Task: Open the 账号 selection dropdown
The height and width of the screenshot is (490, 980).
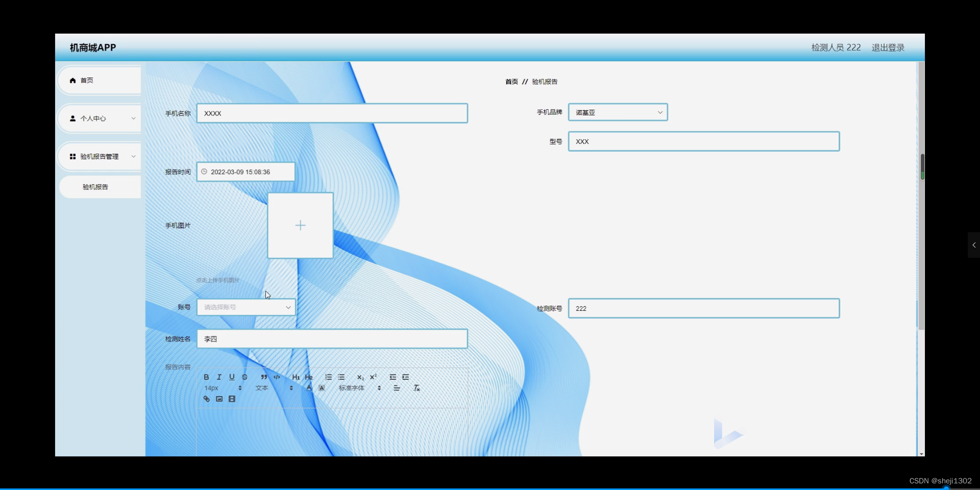Action: coord(246,307)
